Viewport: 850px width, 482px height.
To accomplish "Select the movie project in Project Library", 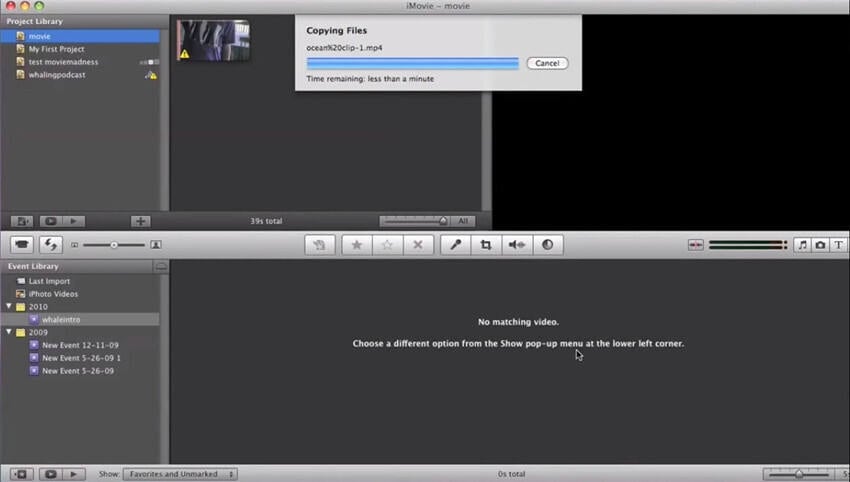I will tap(80, 36).
